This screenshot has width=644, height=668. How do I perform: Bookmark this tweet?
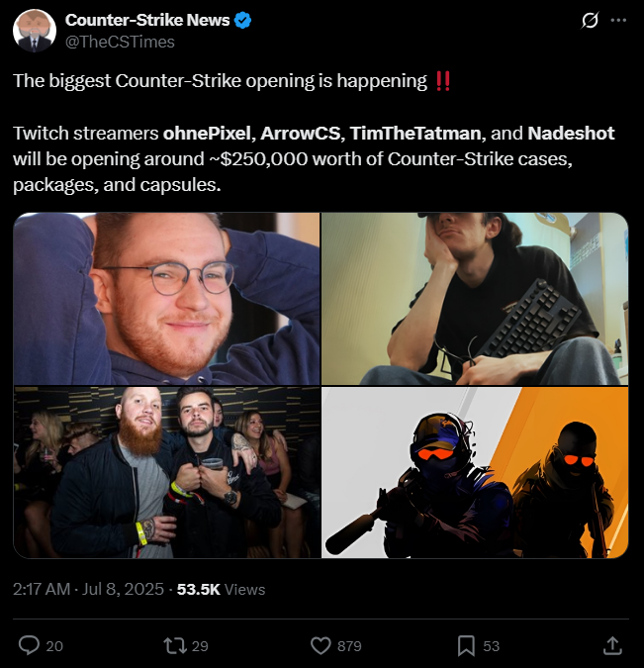coord(466,646)
